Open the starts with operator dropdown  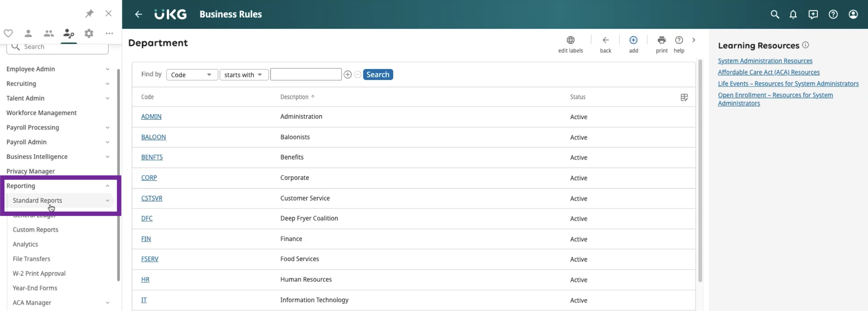244,74
